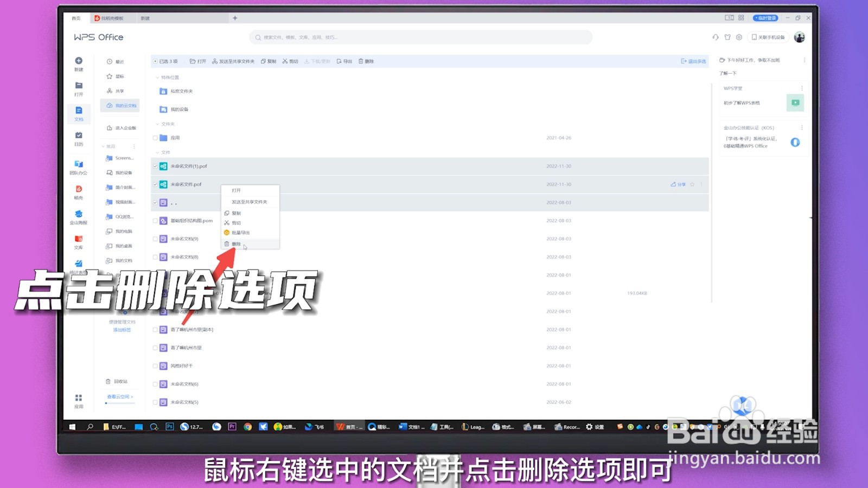Open the 应用 apps grid icon
This screenshot has width=868, height=488.
point(79,401)
